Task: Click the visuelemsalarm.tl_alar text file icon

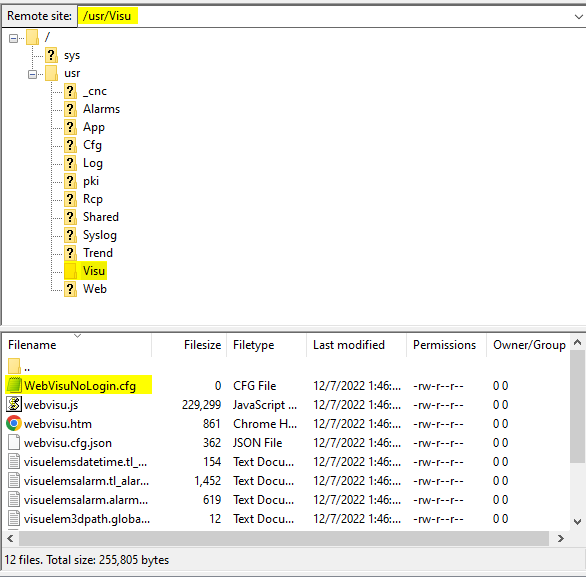Action: pyautogui.click(x=14, y=481)
